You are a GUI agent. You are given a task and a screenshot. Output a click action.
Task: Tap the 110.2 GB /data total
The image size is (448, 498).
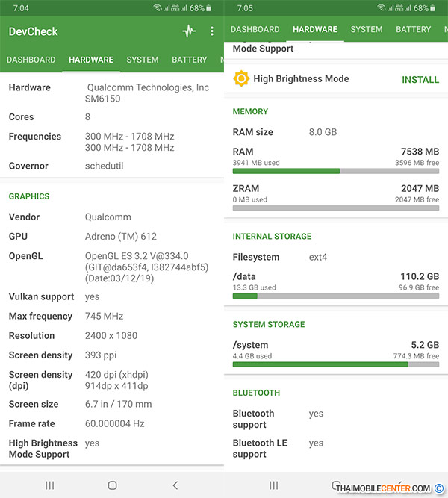tap(420, 276)
